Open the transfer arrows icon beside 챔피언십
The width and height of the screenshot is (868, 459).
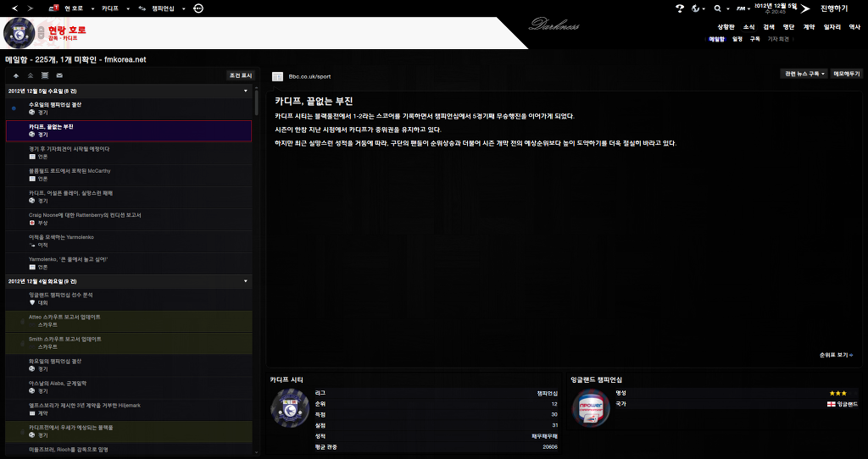tap(142, 8)
